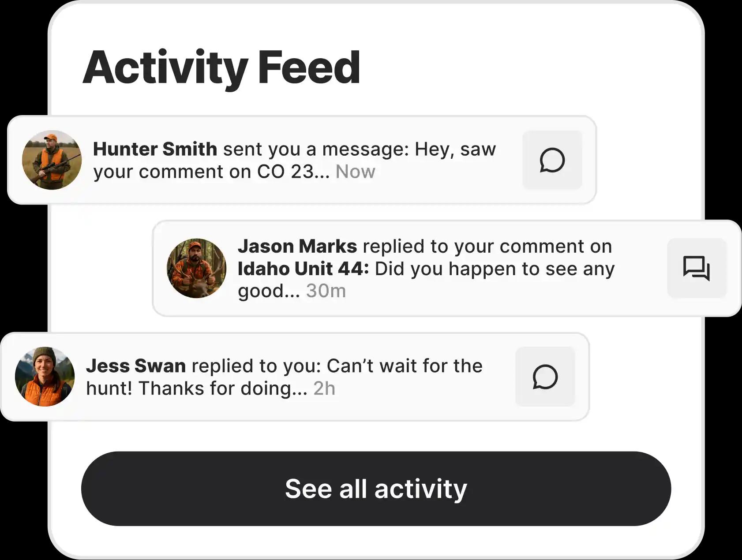The height and width of the screenshot is (560, 742).
Task: Click the "sent you a message" text
Action: tap(316, 149)
